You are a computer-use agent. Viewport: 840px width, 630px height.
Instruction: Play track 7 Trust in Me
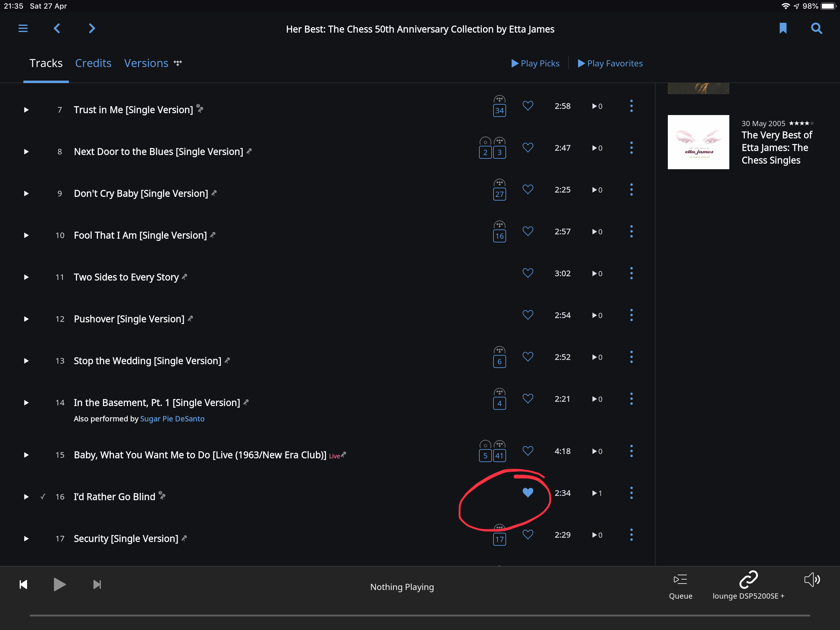(x=26, y=110)
